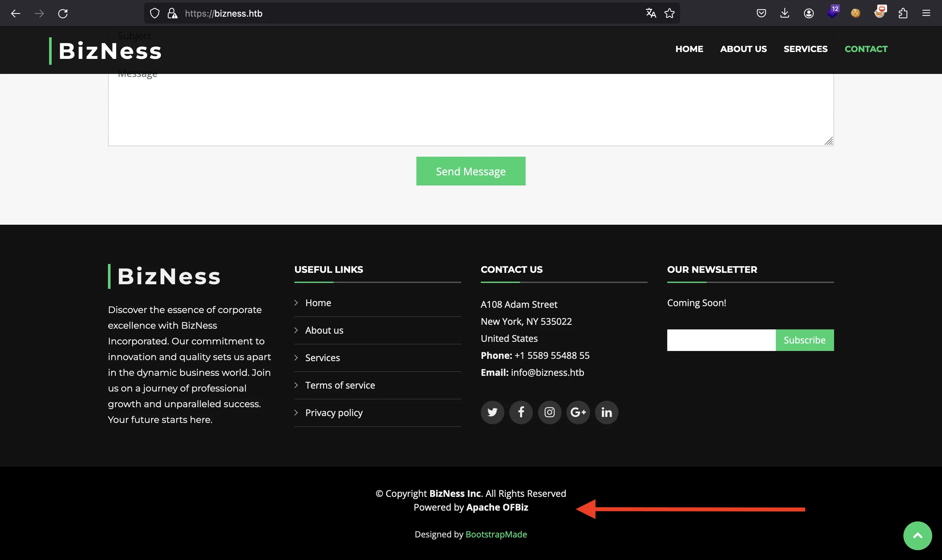
Task: Open the LinkedIn social icon
Action: [x=607, y=412]
